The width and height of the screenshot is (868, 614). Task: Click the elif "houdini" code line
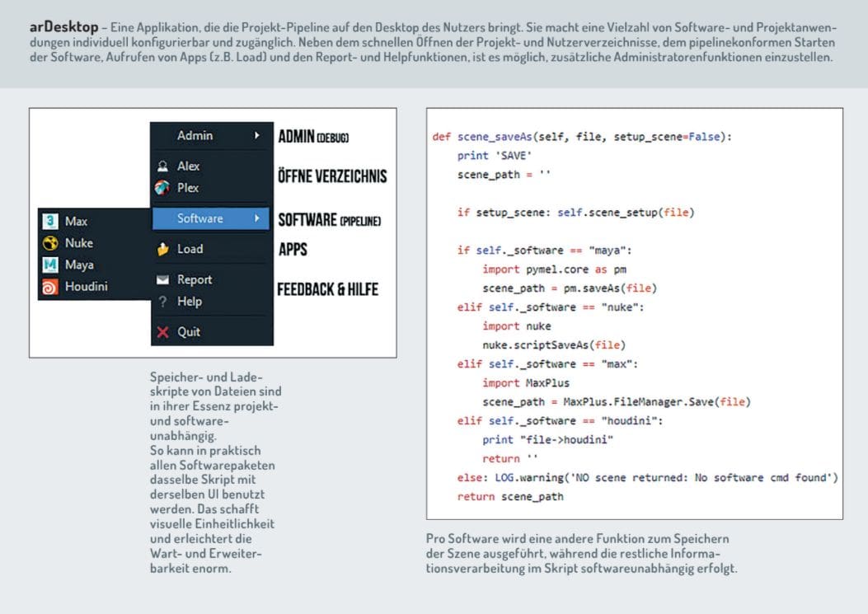561,421
